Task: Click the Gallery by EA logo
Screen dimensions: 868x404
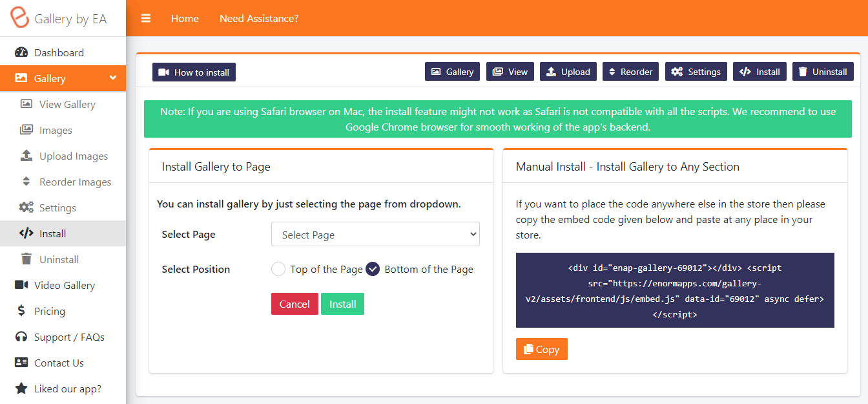Action: click(20, 17)
